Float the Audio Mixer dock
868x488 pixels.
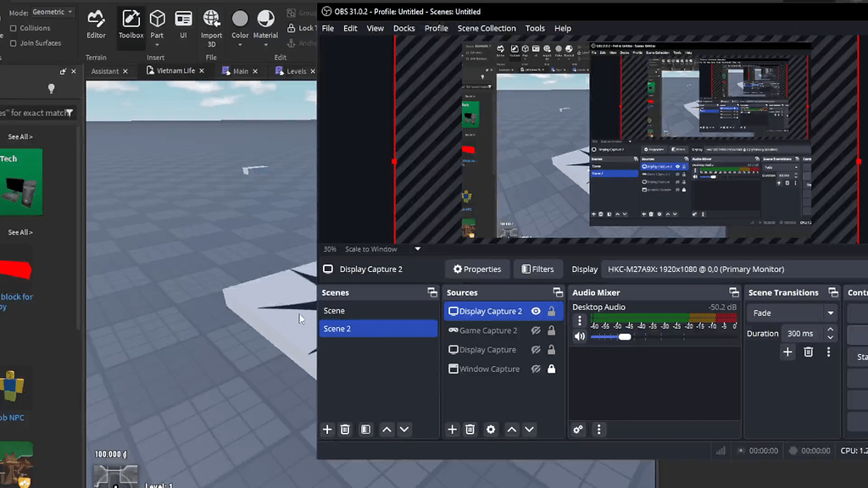point(734,292)
